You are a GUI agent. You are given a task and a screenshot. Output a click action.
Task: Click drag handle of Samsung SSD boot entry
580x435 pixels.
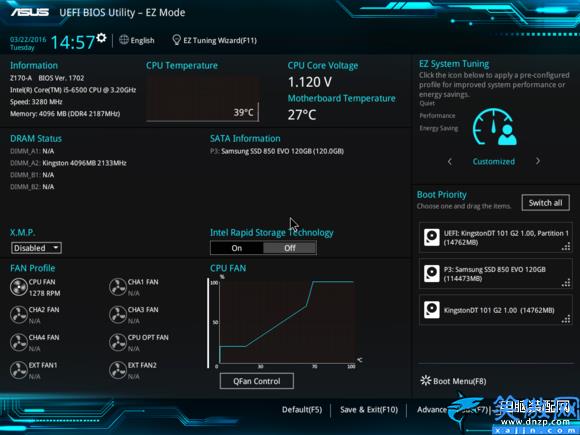pos(566,283)
